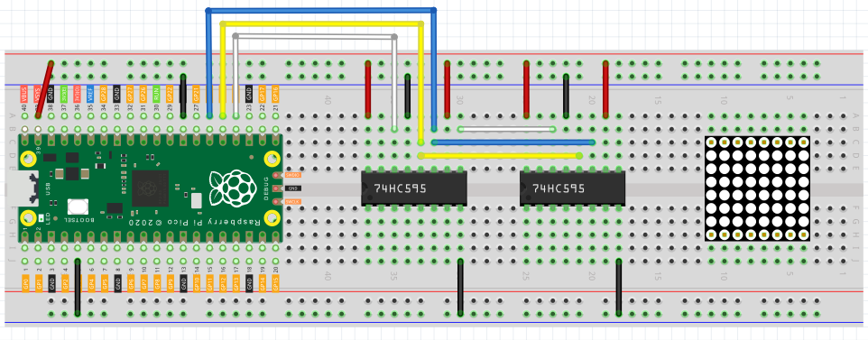Select the left 74HC595 shift register chip
This screenshot has width=868, height=340.
(x=414, y=188)
